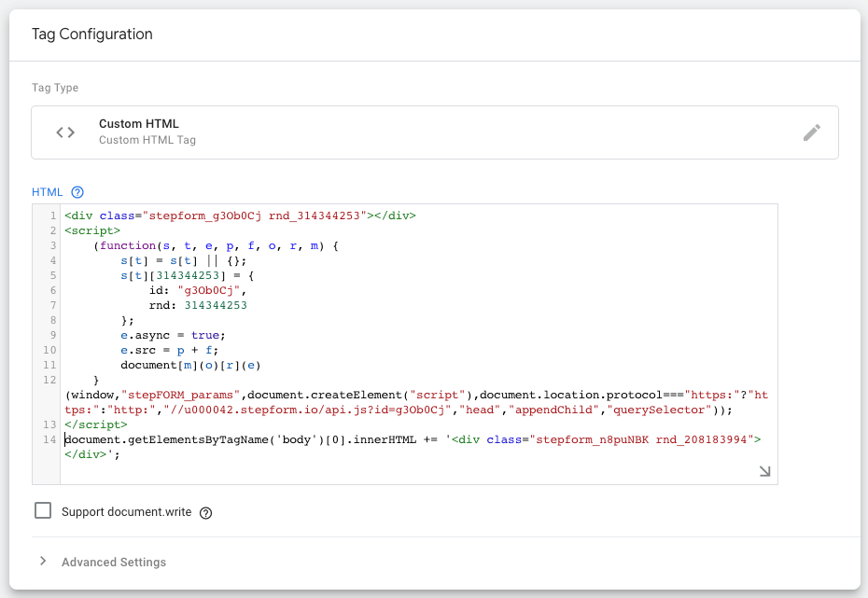Click the id: "g3Ob0Cj" code line

click(x=198, y=290)
